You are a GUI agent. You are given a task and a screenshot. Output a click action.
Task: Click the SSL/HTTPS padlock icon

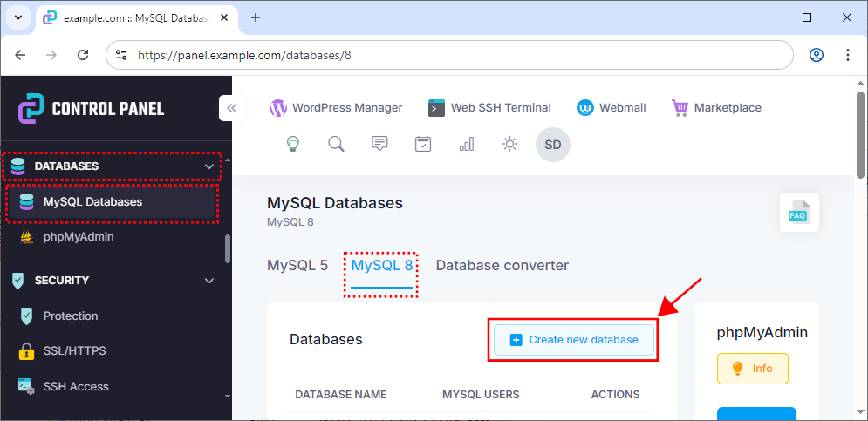[26, 351]
